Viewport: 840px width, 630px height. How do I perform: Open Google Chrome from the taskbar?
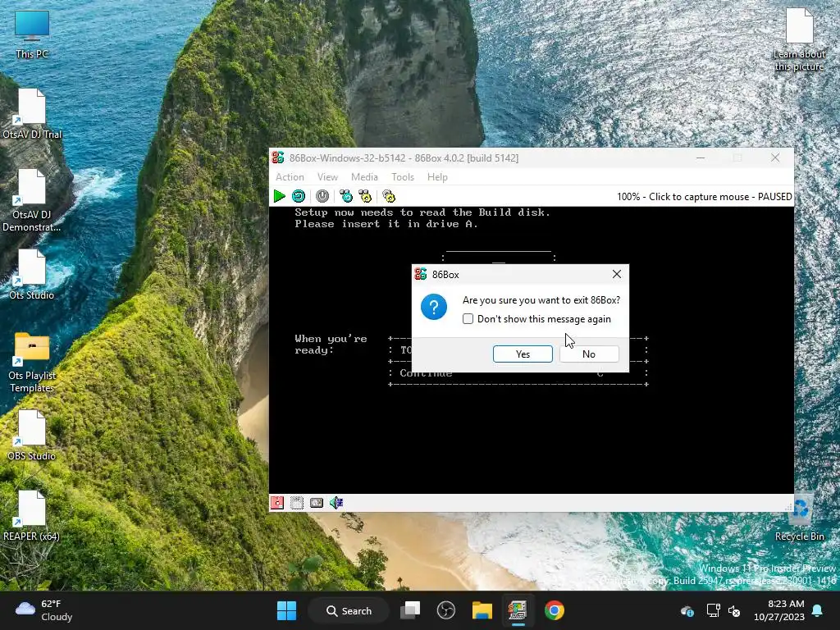click(x=554, y=610)
